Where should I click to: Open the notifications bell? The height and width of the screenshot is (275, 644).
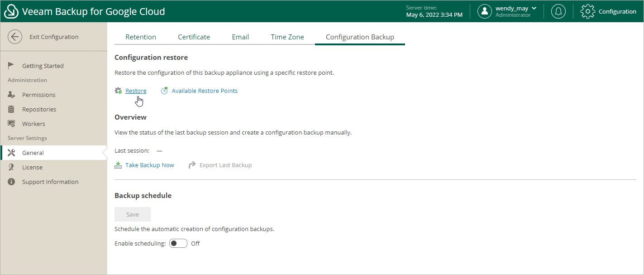pos(558,11)
